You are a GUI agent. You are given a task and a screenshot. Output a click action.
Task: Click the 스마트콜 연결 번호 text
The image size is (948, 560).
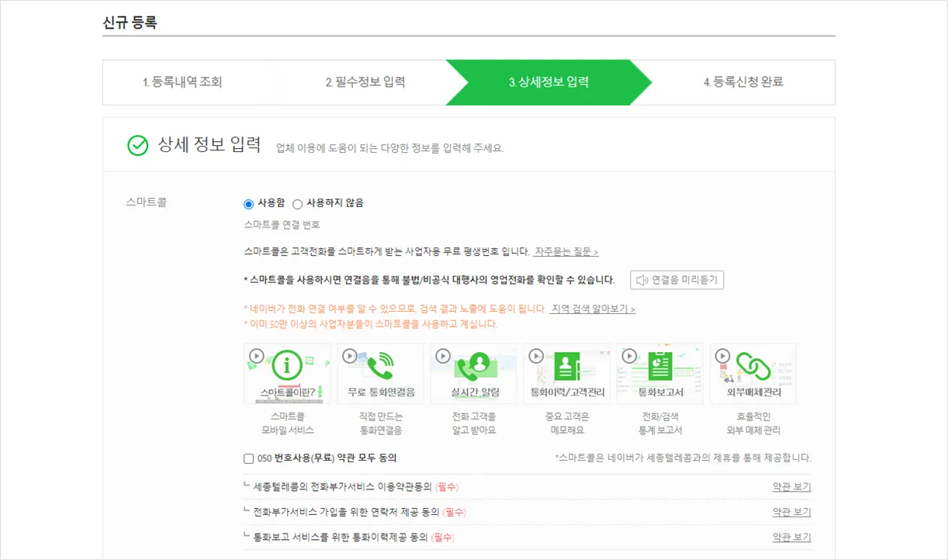(282, 225)
